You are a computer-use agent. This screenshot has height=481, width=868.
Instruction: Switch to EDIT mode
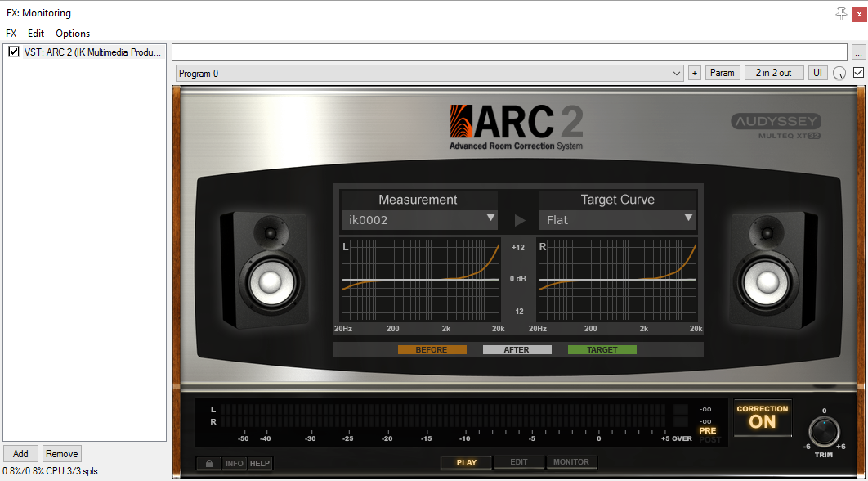point(518,462)
